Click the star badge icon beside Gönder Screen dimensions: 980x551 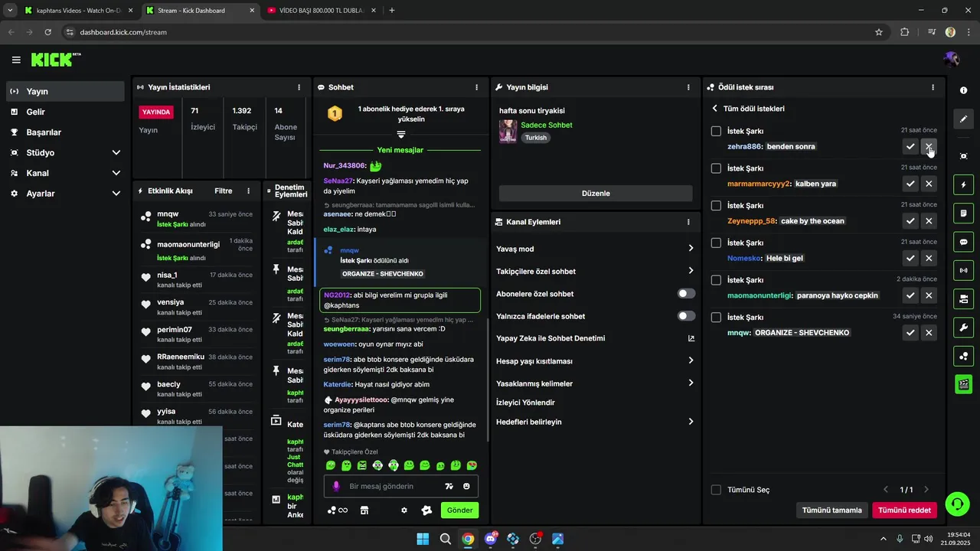pos(427,510)
